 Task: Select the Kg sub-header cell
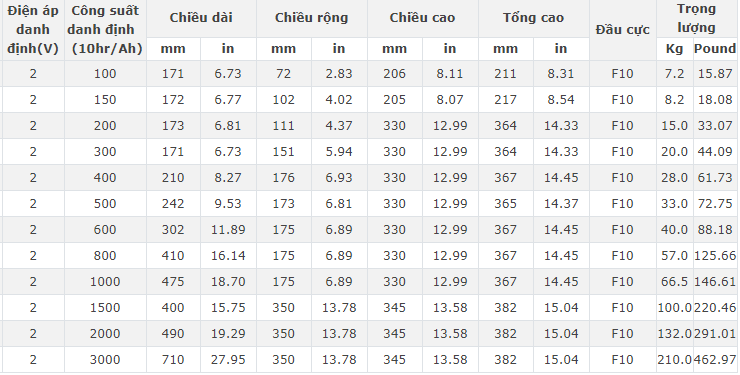click(674, 49)
